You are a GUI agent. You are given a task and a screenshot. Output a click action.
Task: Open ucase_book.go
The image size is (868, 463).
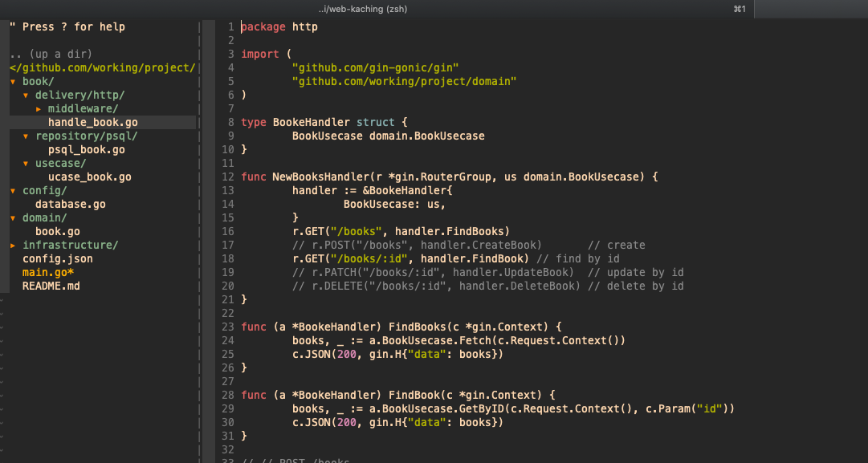point(88,177)
